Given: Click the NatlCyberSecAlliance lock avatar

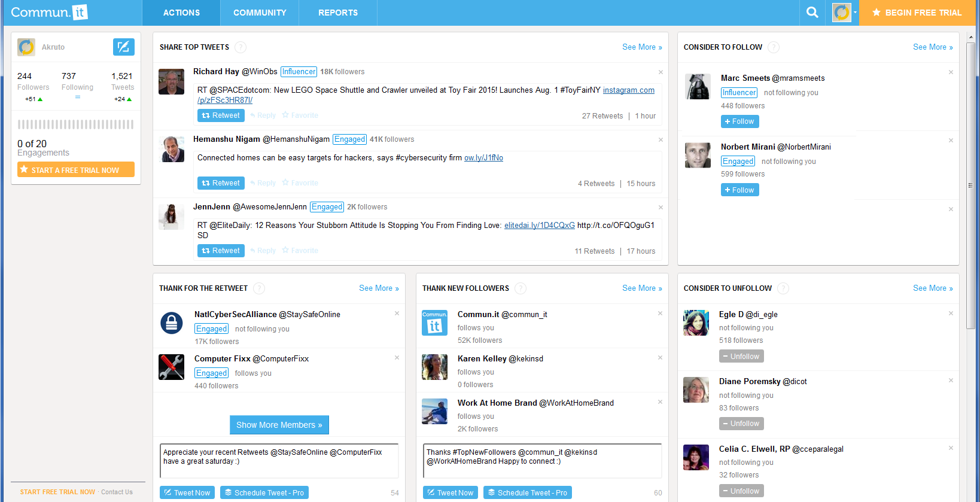Looking at the screenshot, I should (171, 323).
